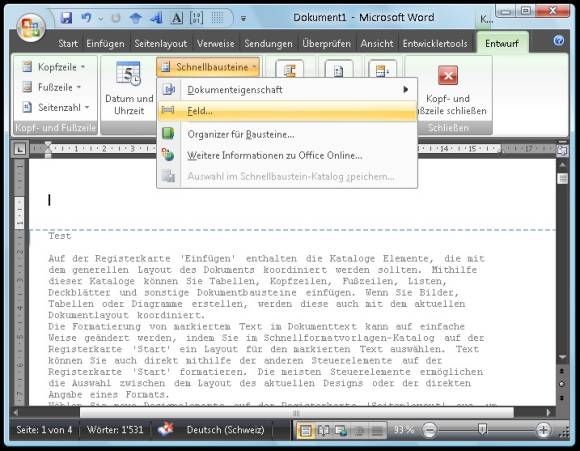580x451 pixels.
Task: Click the first partially hidden Navigation ribbon button
Action: point(290,68)
